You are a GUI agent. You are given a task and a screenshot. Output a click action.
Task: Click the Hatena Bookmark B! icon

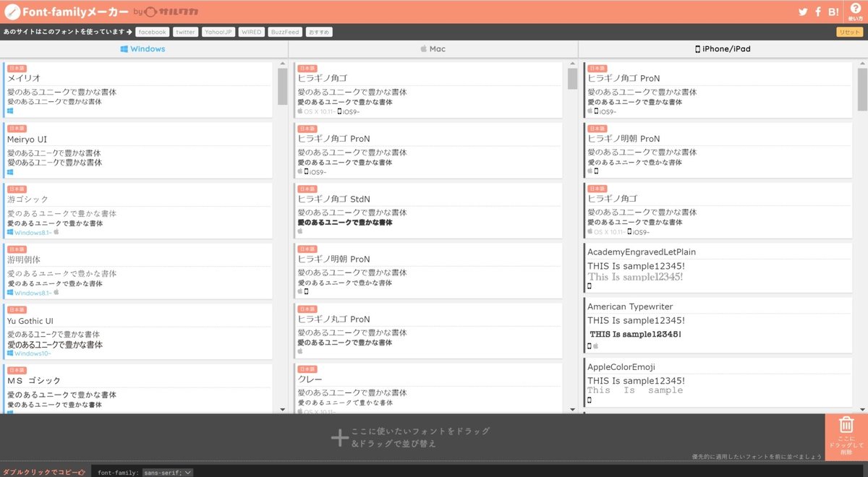833,12
